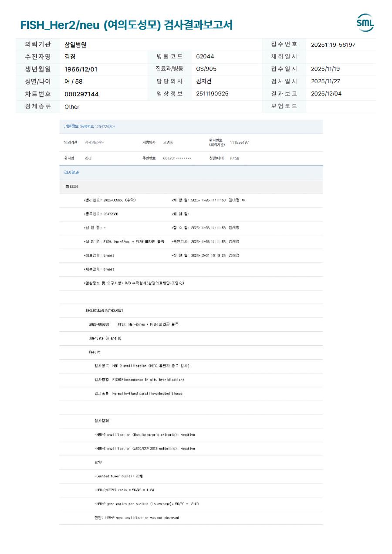Click prescribing doctor name '조영숙'

click(168, 143)
